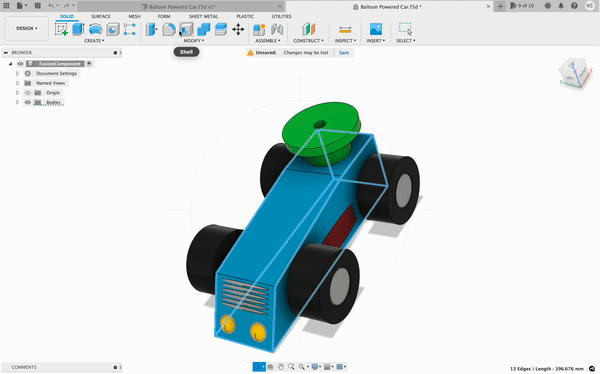Image resolution: width=600 pixels, height=374 pixels.
Task: Click the Save disk icon in title bar
Action: (38, 6)
